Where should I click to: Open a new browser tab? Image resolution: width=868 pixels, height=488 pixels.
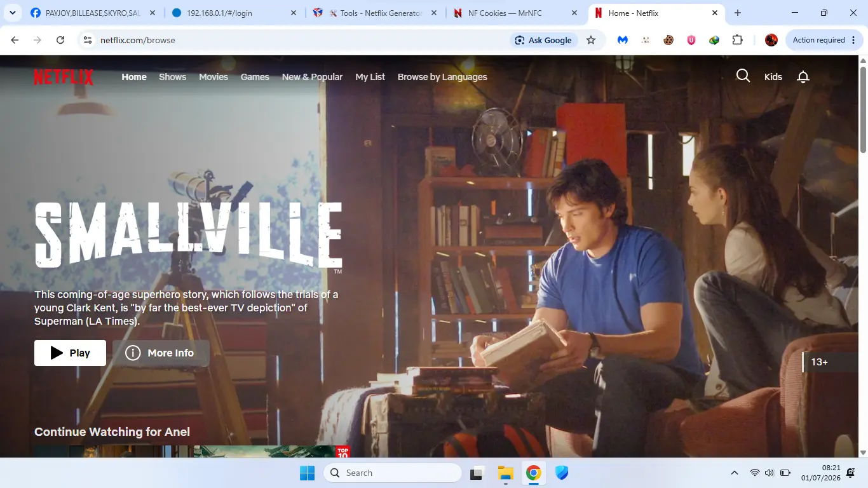738,13
